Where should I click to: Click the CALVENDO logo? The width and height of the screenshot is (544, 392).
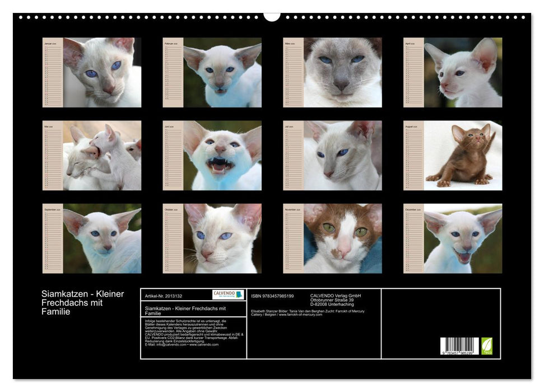click(228, 295)
